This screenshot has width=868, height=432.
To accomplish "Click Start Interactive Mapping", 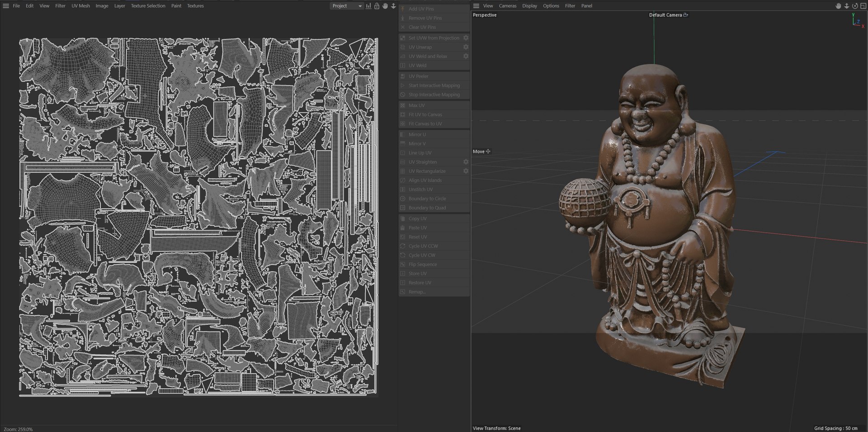I will tap(434, 85).
